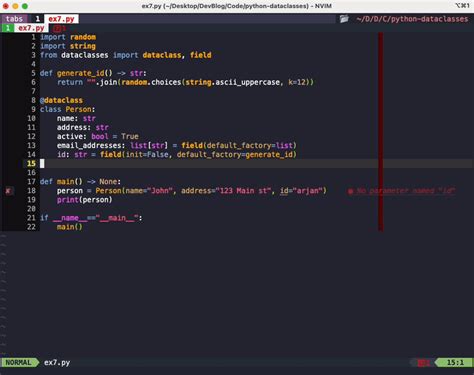Click '__name__' on line 21
474x375 pixels.
70,218
